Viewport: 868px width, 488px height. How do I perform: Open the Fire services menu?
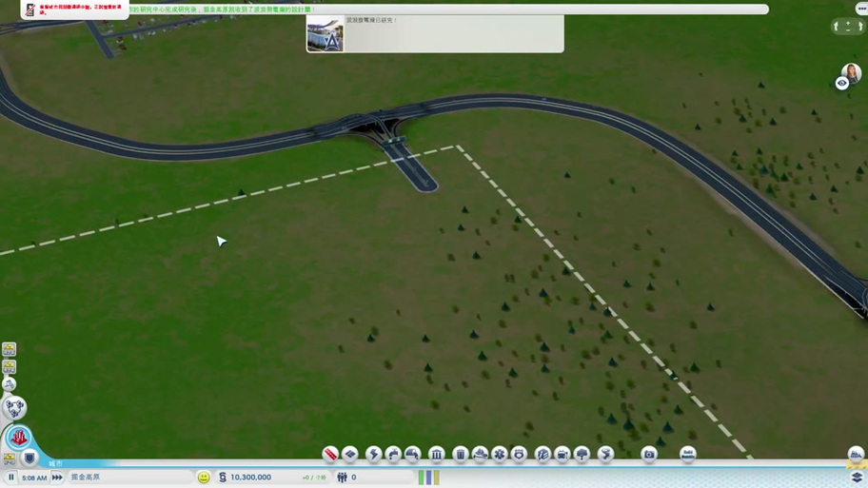pyautogui.click(x=480, y=455)
